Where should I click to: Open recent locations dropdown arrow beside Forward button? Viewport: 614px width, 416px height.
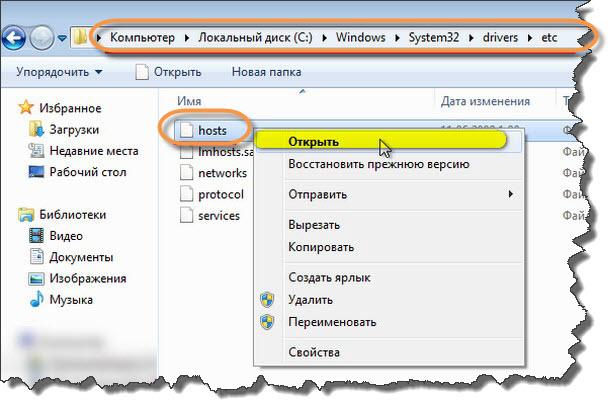[62, 38]
